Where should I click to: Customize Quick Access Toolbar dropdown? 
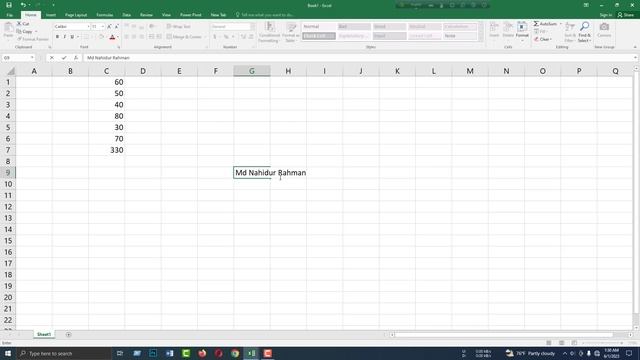pyautogui.click(x=53, y=5)
